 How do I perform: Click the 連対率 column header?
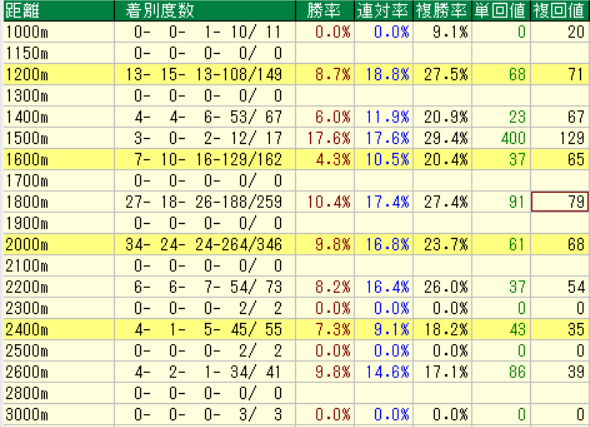tap(383, 11)
